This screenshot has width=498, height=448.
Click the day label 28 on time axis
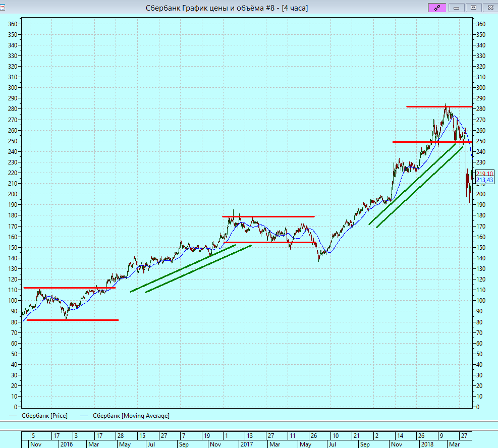tap(121, 435)
